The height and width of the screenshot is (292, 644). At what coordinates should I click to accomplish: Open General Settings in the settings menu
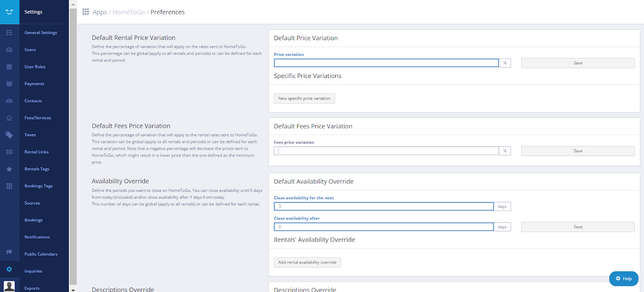41,33
